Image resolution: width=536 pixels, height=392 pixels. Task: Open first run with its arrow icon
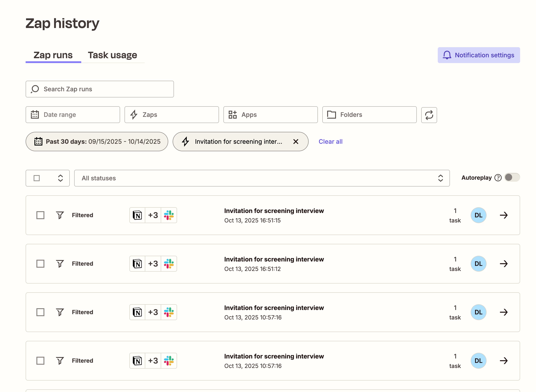[504, 215]
